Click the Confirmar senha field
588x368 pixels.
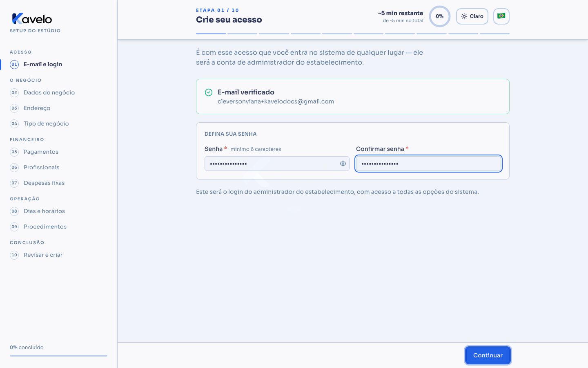[x=428, y=164]
